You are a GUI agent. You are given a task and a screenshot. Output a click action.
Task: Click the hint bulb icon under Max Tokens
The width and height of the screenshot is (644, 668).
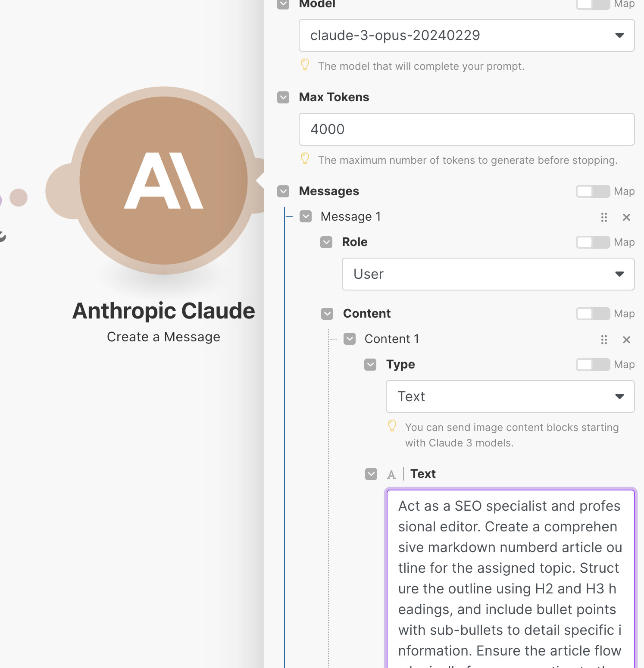coord(305,159)
